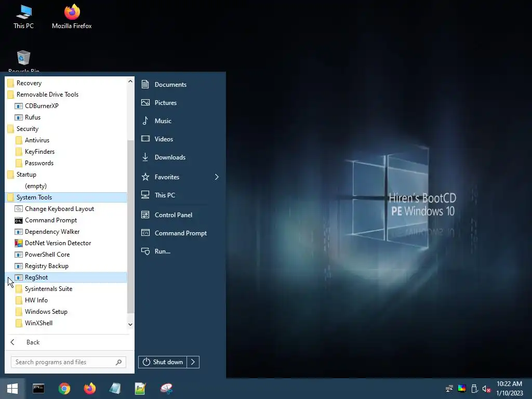Launch Rufus from the programs list

[66, 117]
